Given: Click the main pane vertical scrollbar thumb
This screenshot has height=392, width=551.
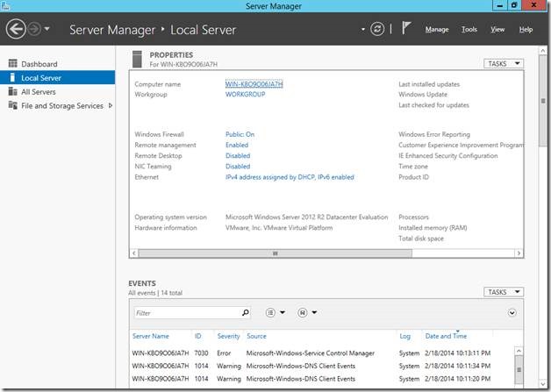Looking at the screenshot, I should click(x=543, y=101).
